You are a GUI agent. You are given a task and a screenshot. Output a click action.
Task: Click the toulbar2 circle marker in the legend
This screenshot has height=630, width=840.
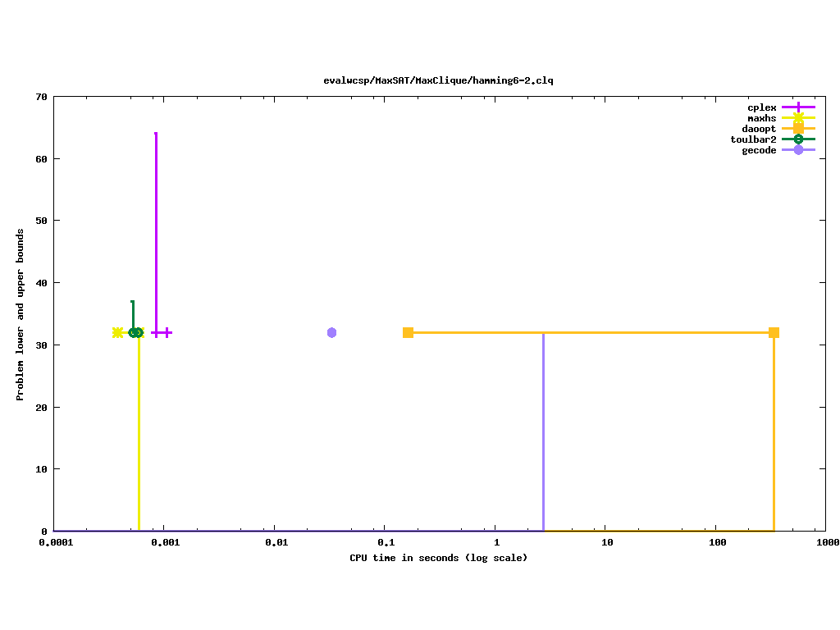click(x=798, y=139)
